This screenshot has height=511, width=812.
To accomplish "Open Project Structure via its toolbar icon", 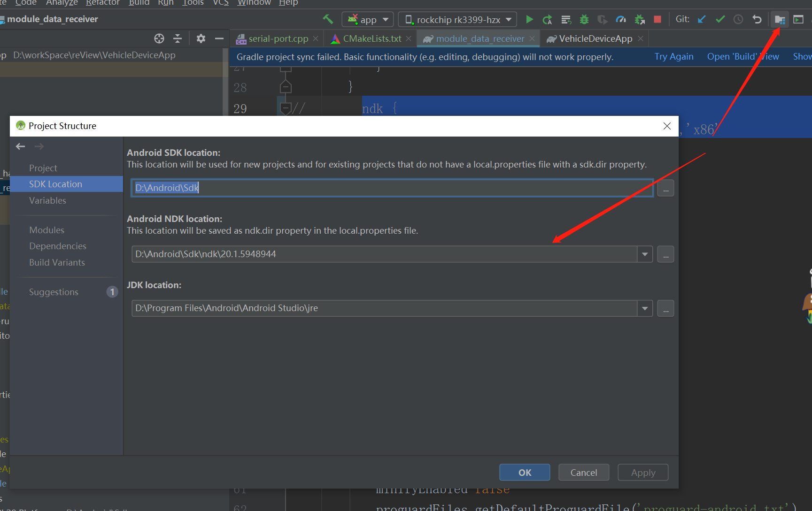I will coord(780,19).
